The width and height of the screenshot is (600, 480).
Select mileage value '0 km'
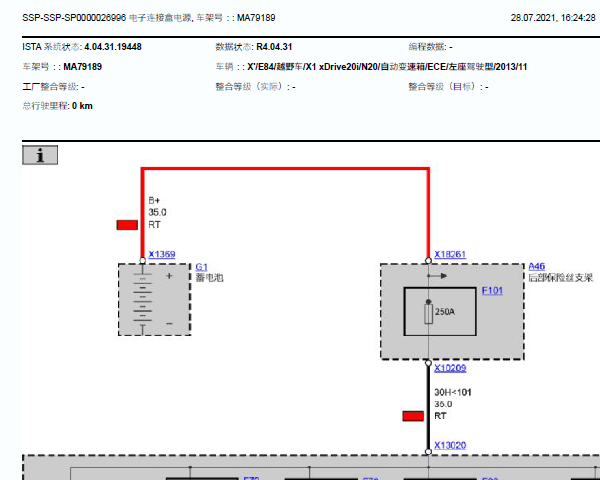82,106
